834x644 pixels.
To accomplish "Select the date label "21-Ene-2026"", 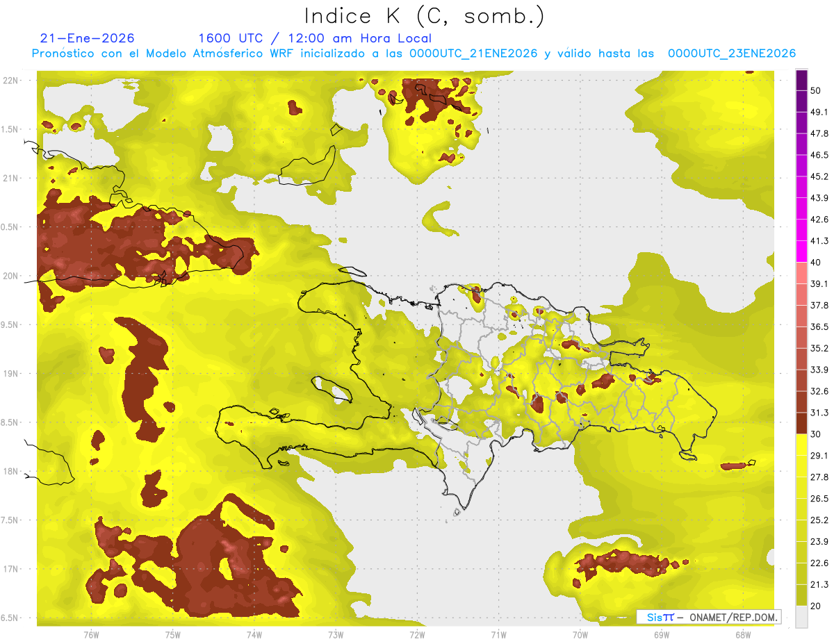I will pyautogui.click(x=88, y=38).
